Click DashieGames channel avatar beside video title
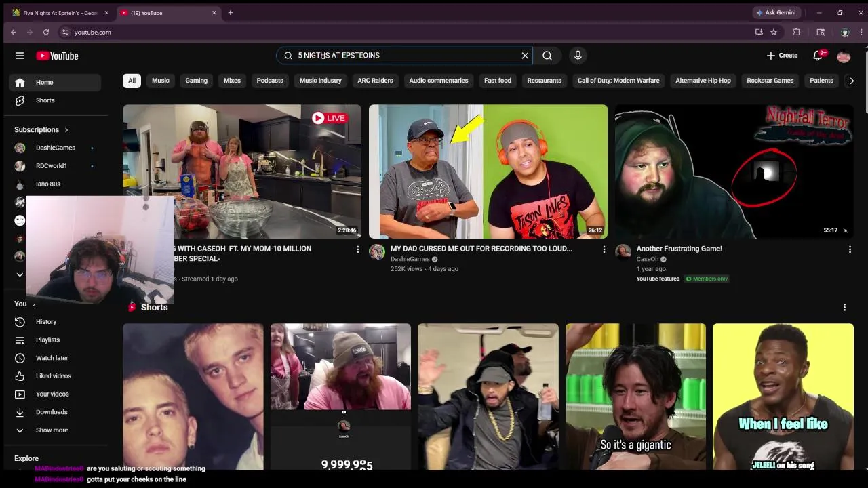Viewport: 868px width, 488px height. point(377,252)
